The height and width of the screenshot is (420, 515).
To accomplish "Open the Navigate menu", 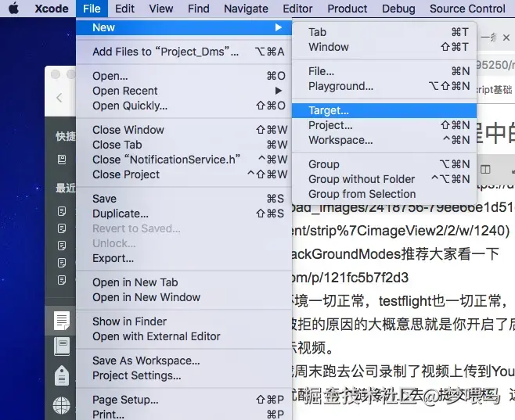I will click(x=246, y=9).
